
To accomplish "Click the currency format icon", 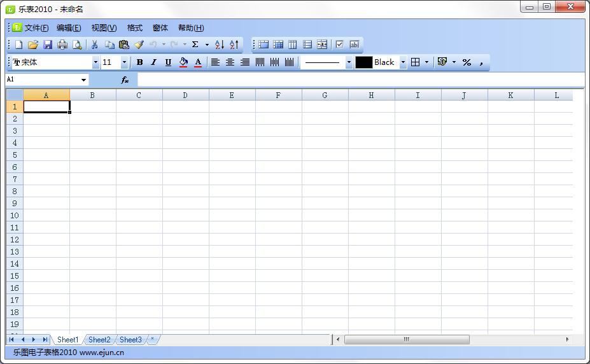I will coord(442,62).
